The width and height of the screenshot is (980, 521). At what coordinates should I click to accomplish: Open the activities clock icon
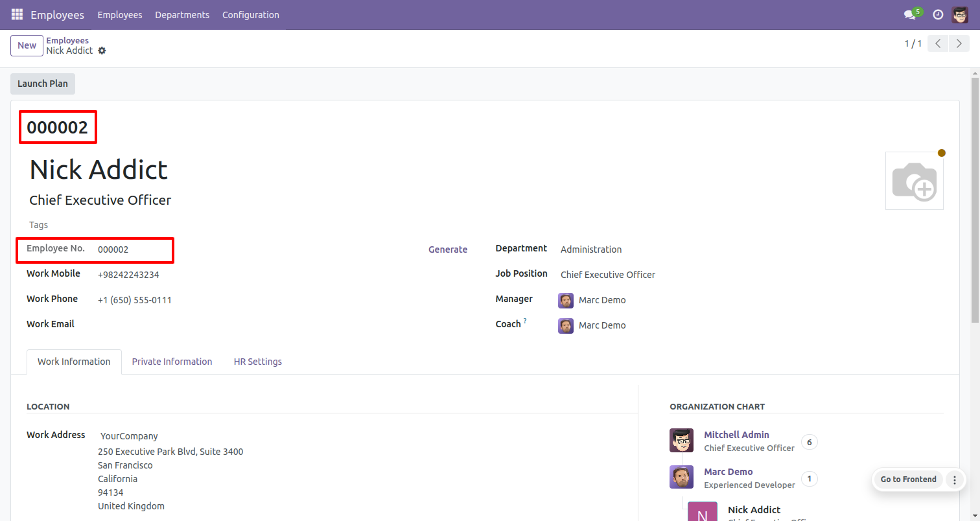coord(938,14)
